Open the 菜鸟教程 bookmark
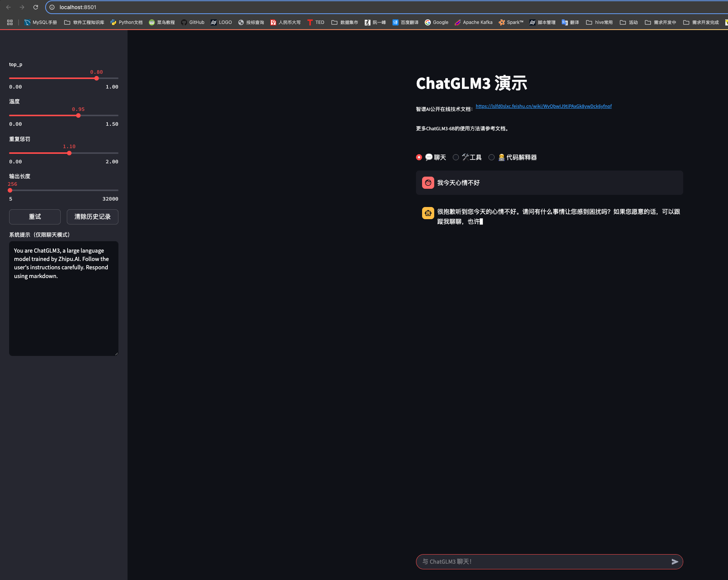The height and width of the screenshot is (580, 728). coord(162,22)
